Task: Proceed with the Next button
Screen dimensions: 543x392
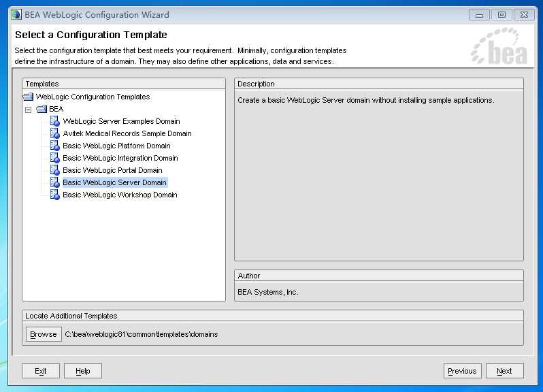Action: (x=505, y=371)
